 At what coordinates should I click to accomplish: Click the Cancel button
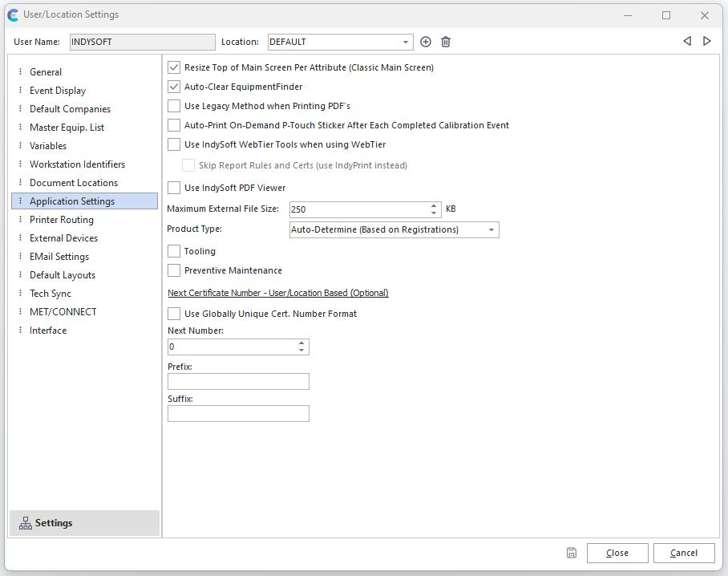684,553
